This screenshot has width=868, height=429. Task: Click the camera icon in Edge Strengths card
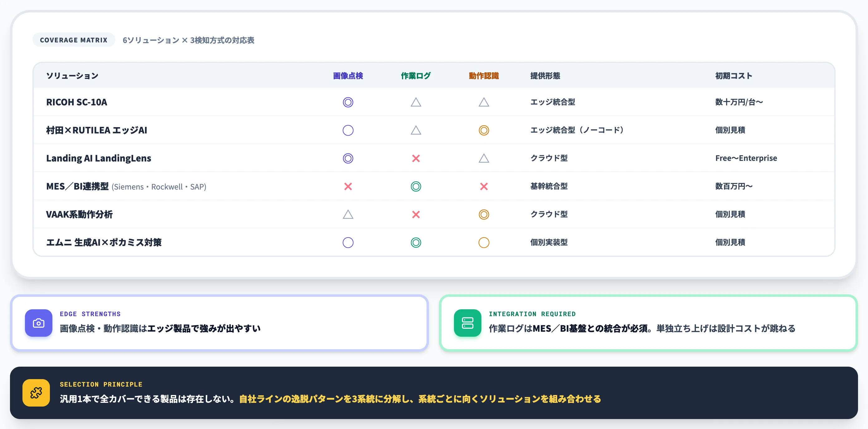(38, 323)
